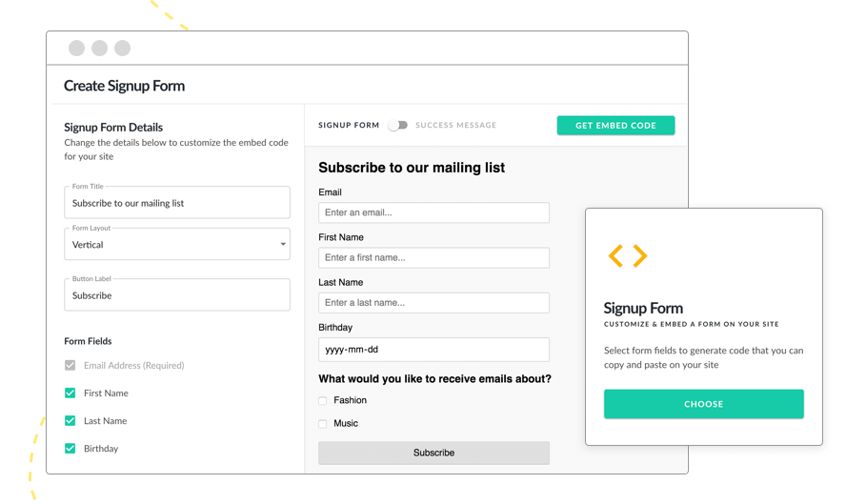Uncheck the First Name form field checkbox
Viewport: 866px width, 504px height.
(70, 393)
